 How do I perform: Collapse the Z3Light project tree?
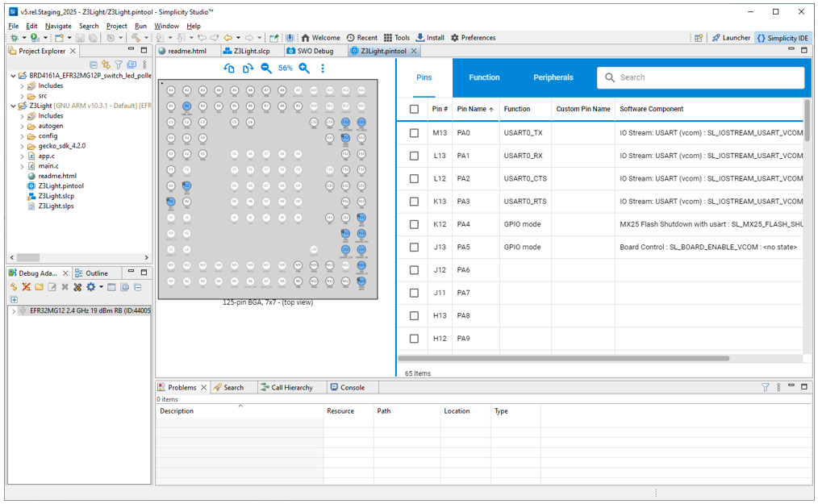pyautogui.click(x=12, y=106)
